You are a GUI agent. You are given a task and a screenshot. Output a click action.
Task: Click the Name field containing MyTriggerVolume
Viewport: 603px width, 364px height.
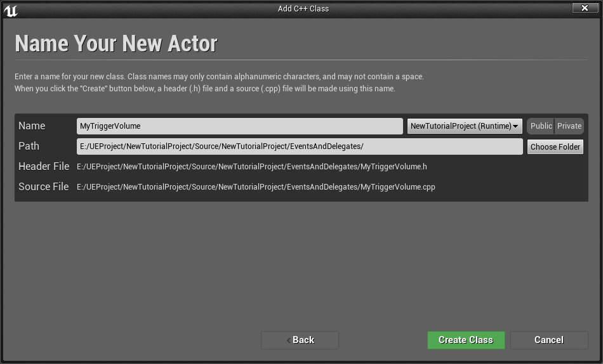pos(239,126)
